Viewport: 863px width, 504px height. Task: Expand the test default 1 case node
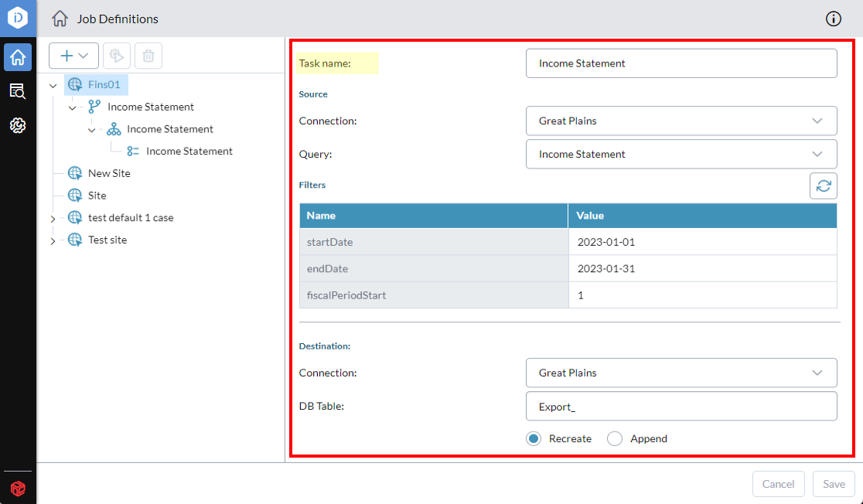point(53,219)
